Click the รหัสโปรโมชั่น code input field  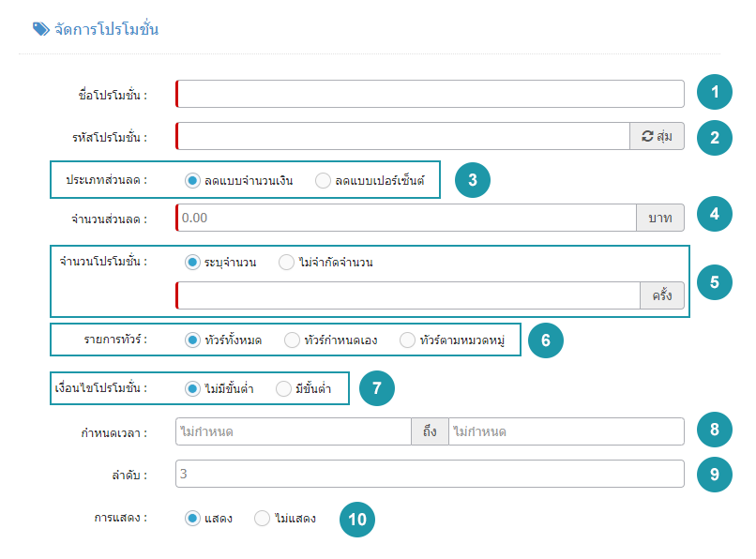tap(402, 136)
